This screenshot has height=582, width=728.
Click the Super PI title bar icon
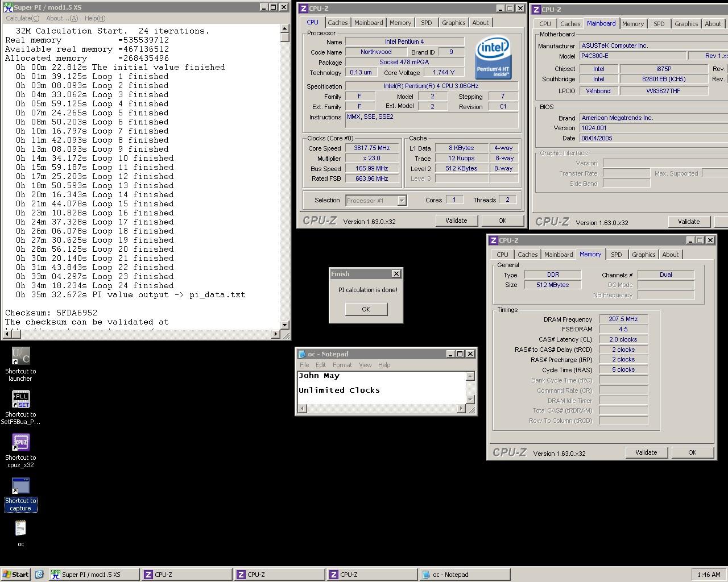click(7, 7)
